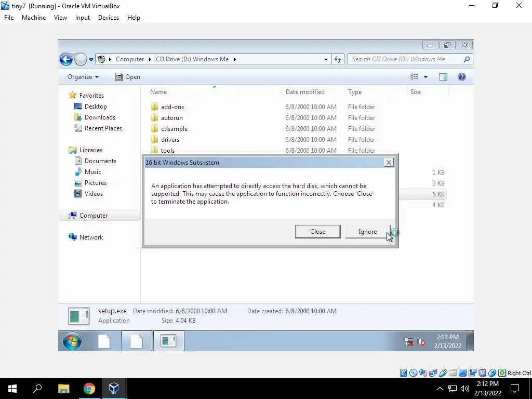532x399 pixels.
Task: Open the VirtualBox Input menu
Action: (83, 18)
